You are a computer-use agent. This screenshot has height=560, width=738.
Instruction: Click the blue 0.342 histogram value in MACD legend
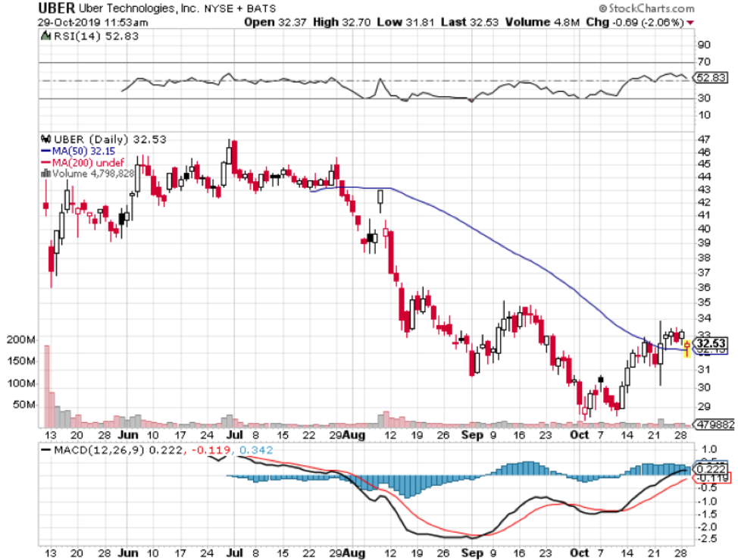(256, 450)
